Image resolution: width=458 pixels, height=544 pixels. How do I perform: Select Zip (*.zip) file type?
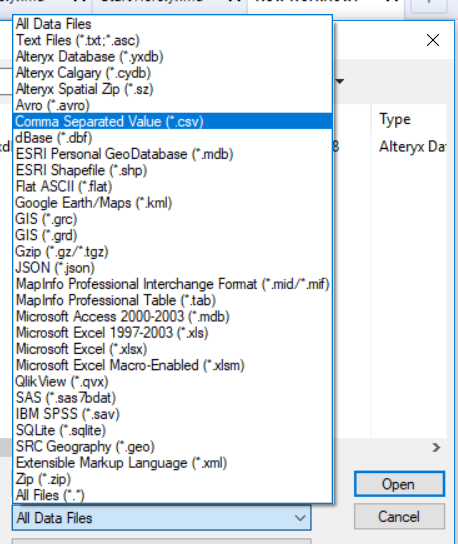click(x=172, y=479)
